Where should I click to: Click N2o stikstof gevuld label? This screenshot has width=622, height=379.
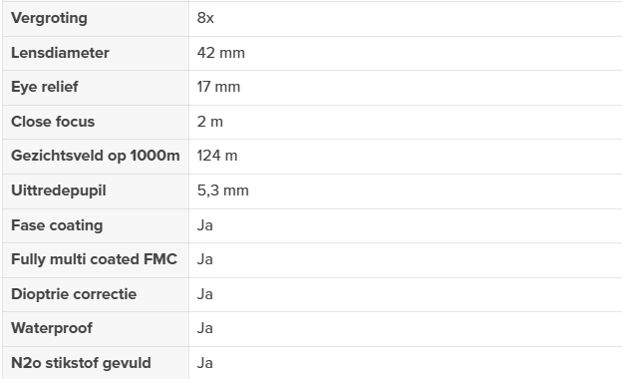point(81,363)
